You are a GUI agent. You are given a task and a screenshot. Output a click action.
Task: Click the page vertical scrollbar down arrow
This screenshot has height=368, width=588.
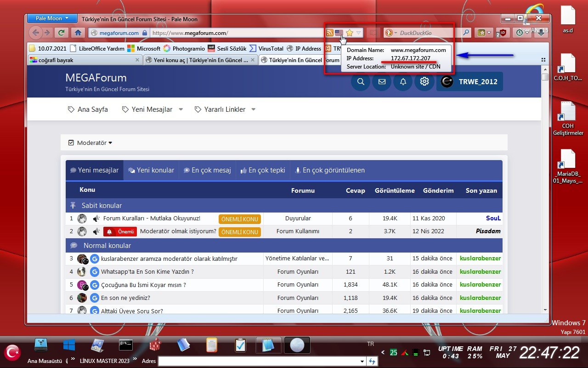(x=545, y=310)
